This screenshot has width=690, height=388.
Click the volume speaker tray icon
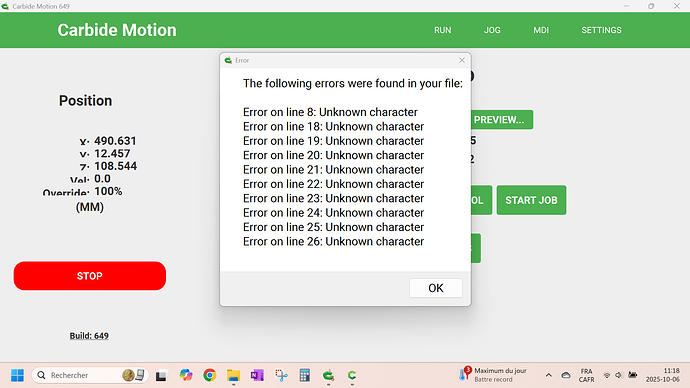click(618, 375)
